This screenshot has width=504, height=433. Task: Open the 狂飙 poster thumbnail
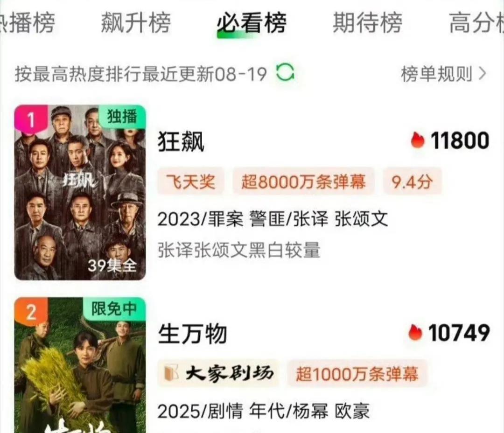click(x=80, y=193)
